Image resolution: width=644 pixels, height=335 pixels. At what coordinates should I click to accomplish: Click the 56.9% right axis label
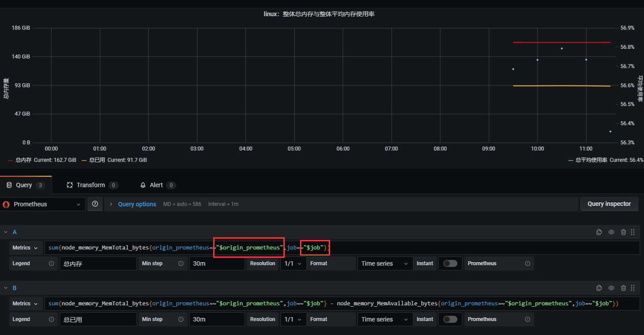[x=627, y=28]
